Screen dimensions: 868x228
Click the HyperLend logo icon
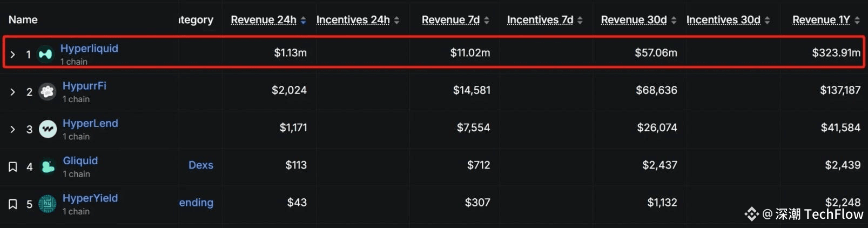click(x=48, y=129)
